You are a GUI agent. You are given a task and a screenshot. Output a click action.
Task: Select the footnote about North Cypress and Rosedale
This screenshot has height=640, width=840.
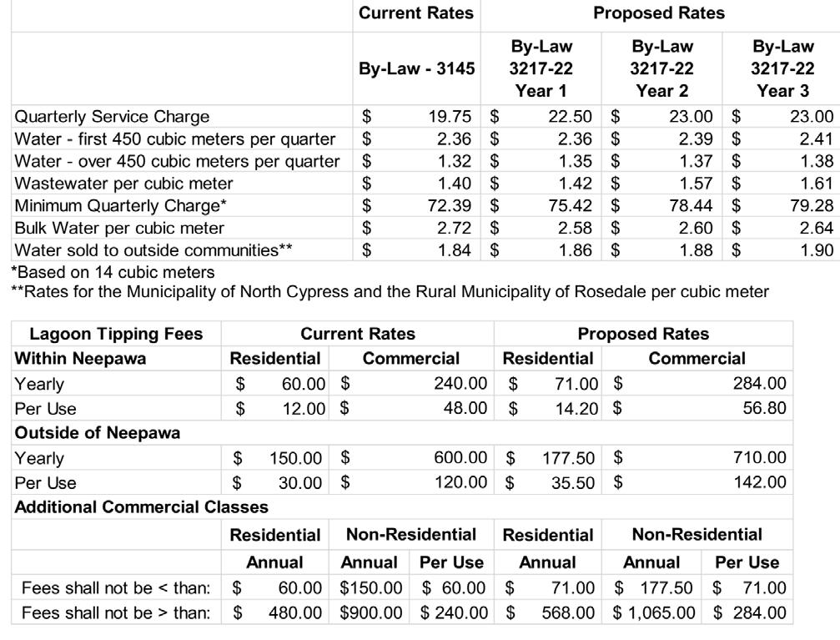[390, 292]
